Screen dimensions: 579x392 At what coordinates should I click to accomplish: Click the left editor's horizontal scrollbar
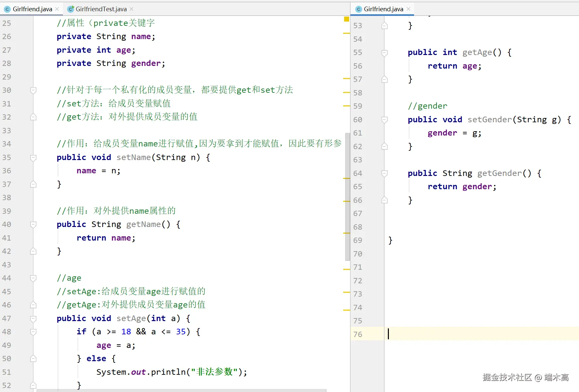(182, 390)
